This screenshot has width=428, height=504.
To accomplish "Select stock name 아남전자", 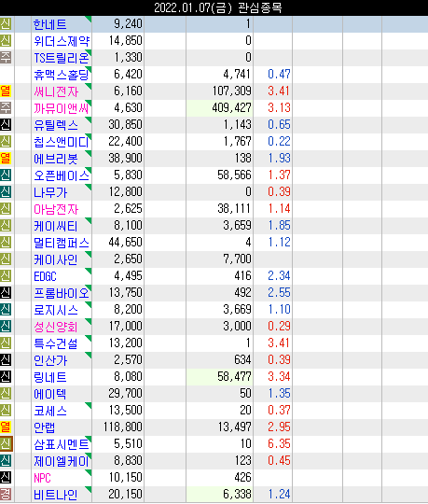I will click(x=56, y=209).
